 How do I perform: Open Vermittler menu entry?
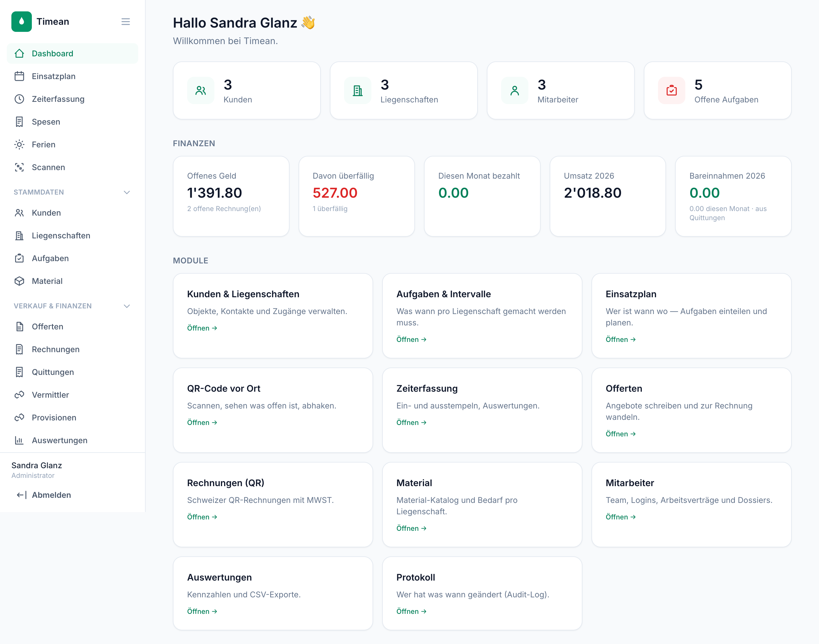72,395
